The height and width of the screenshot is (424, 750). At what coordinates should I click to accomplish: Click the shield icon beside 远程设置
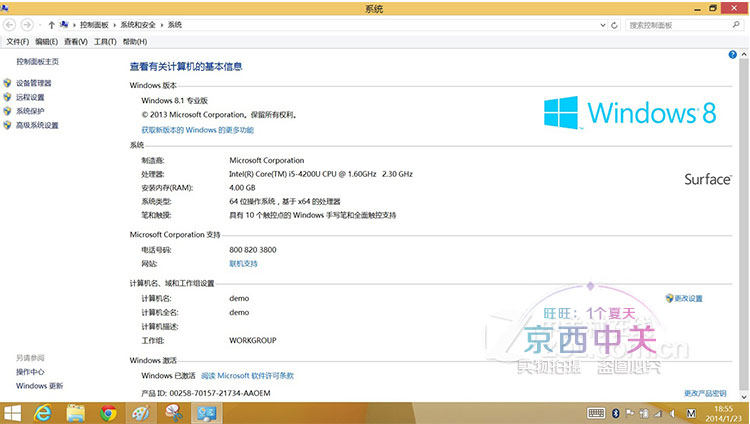7,97
